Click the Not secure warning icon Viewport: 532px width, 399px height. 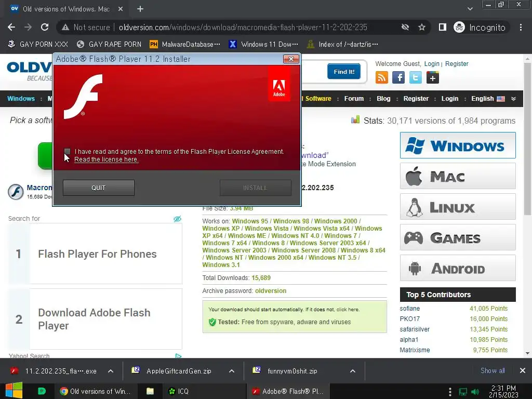[x=65, y=27]
